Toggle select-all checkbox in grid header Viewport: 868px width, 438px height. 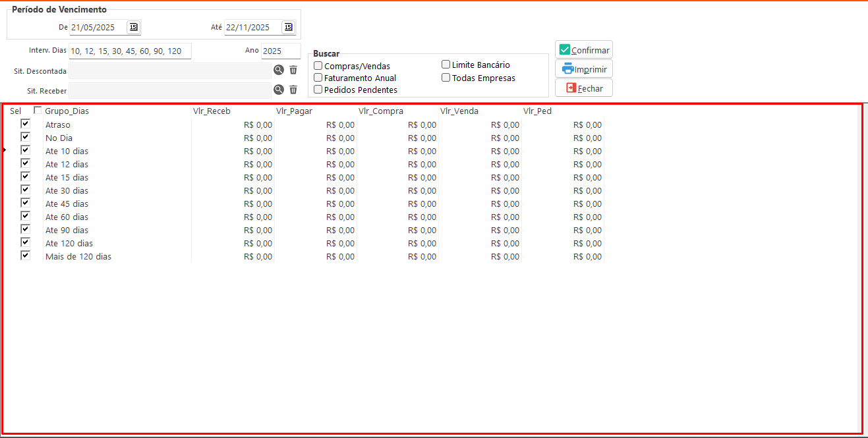coord(38,111)
